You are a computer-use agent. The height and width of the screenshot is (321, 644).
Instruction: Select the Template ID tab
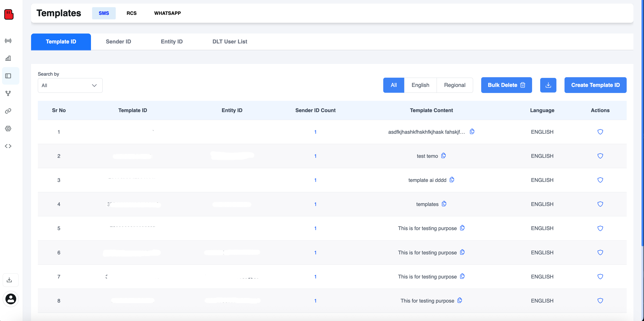[61, 42]
